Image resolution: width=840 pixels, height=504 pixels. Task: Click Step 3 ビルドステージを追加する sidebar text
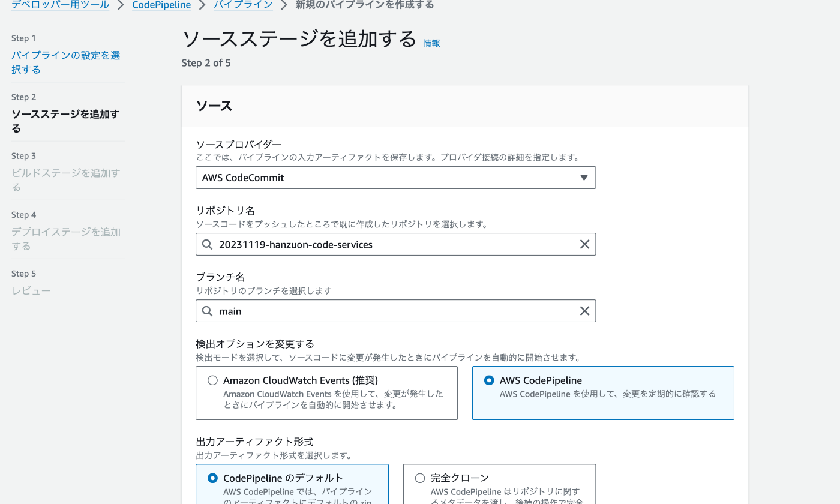66,180
